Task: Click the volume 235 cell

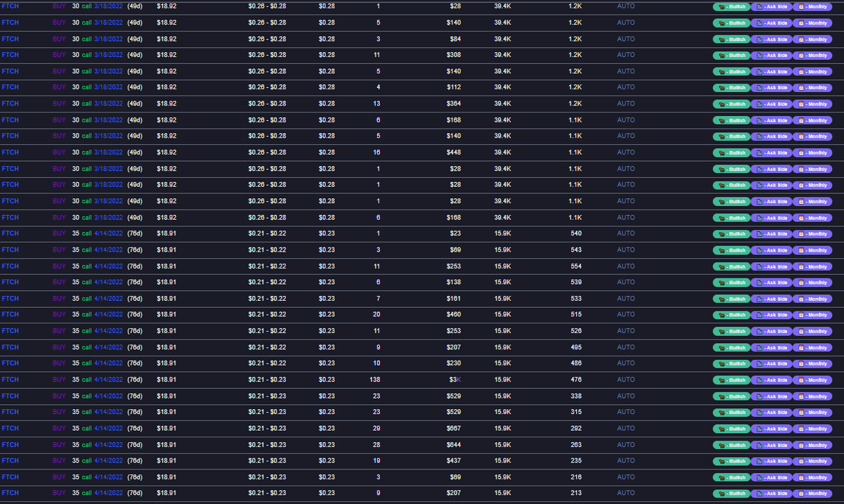Action: click(575, 460)
